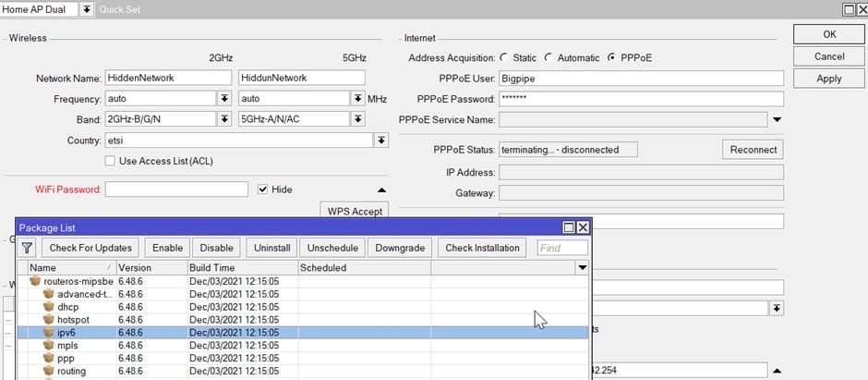The width and height of the screenshot is (868, 380).
Task: Uncheck the Hide WiFi password checkbox
Action: [262, 190]
